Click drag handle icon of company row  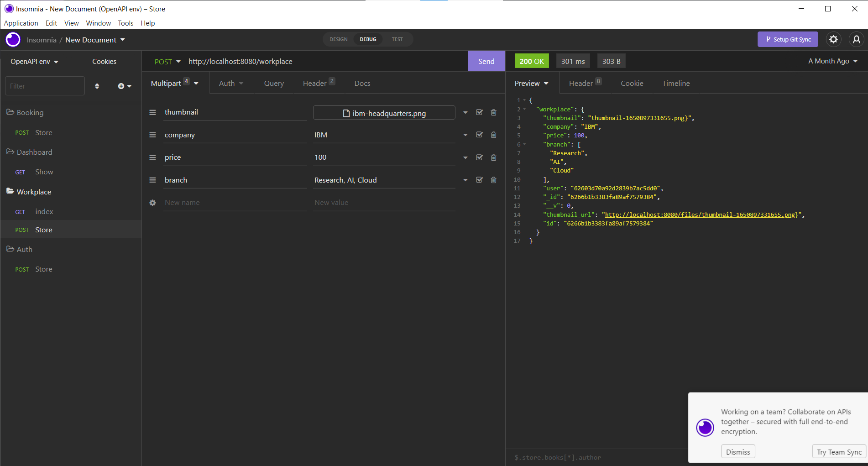pyautogui.click(x=152, y=135)
